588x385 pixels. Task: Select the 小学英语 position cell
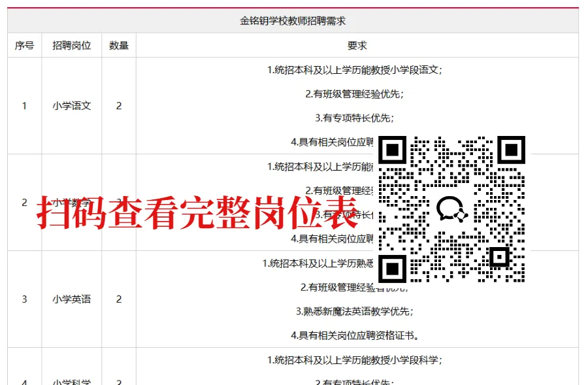click(x=72, y=299)
